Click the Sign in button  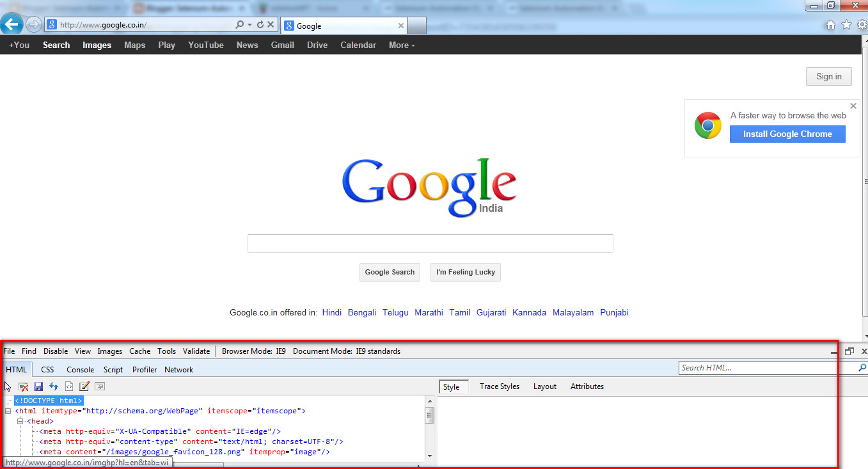(829, 76)
